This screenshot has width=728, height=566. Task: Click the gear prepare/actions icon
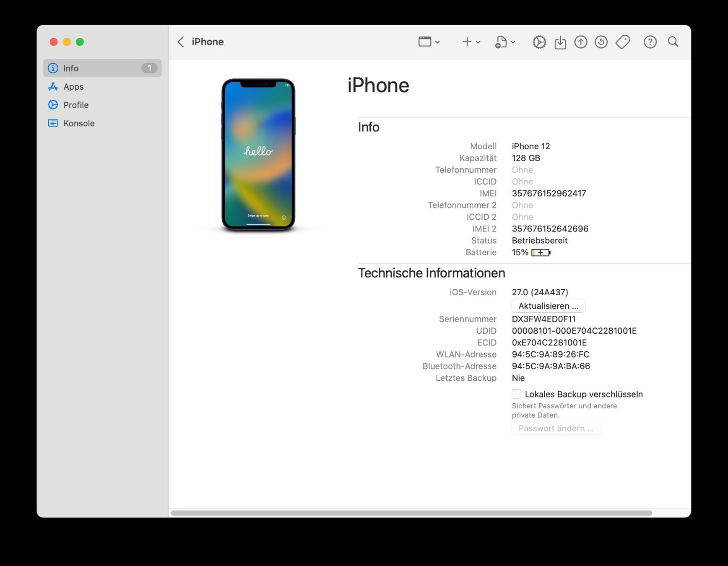pos(539,42)
